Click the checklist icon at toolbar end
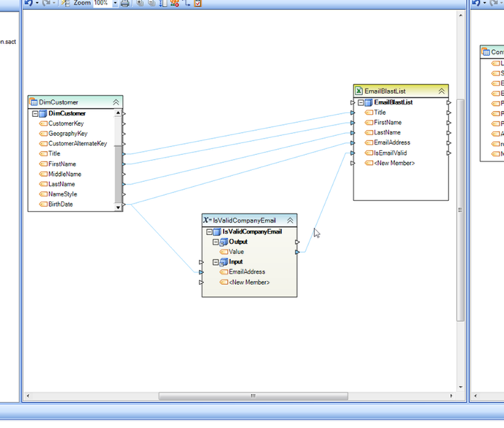The height and width of the screenshot is (428, 504). pyautogui.click(x=198, y=3)
